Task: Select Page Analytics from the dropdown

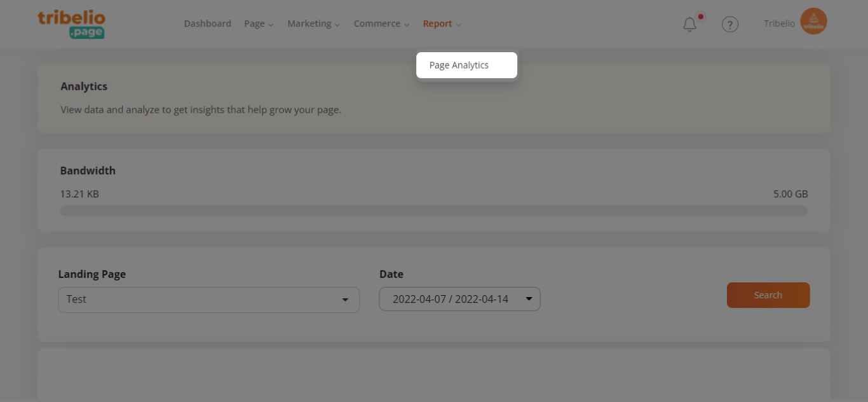Action: pos(467,65)
